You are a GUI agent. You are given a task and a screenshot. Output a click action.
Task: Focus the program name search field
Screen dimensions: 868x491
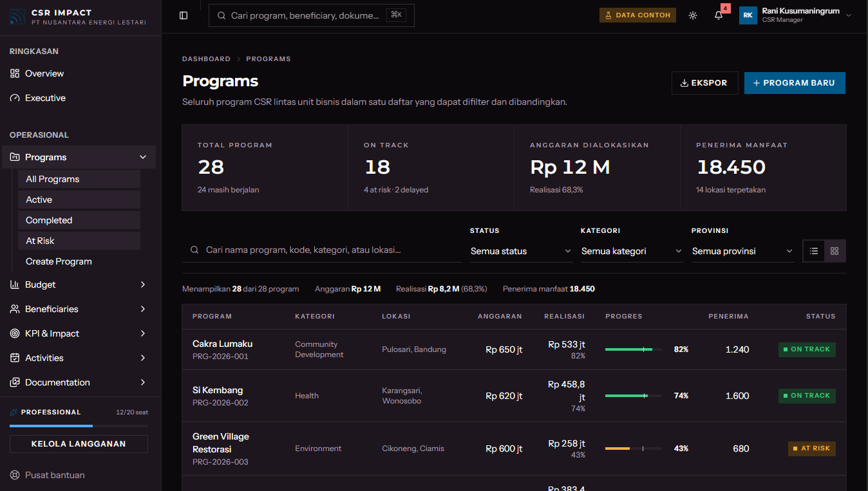(322, 250)
